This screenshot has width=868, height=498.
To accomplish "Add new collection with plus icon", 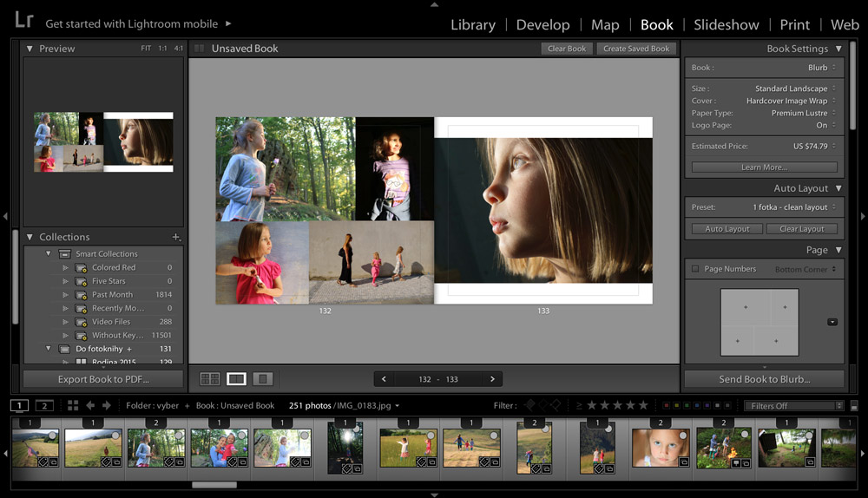I will tap(175, 237).
